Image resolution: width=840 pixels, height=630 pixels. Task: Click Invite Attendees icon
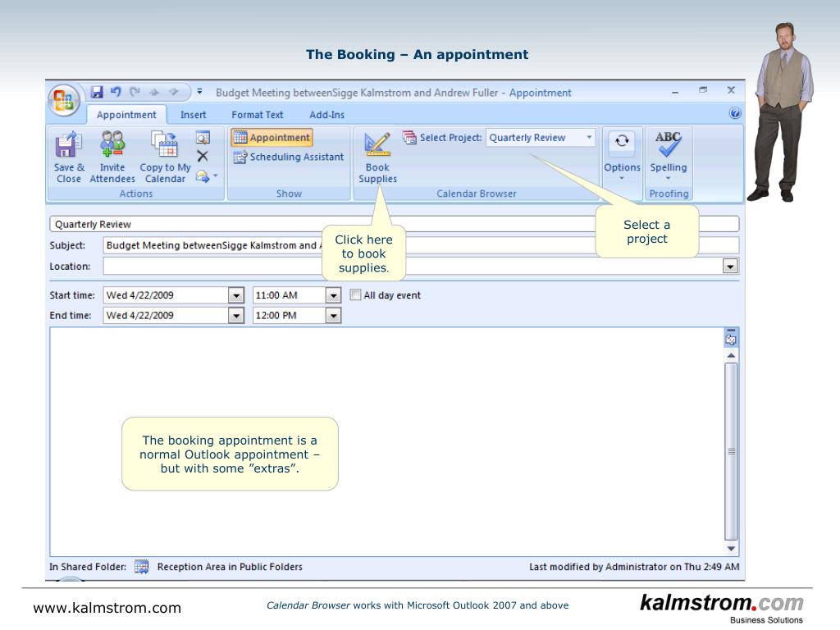tap(112, 144)
